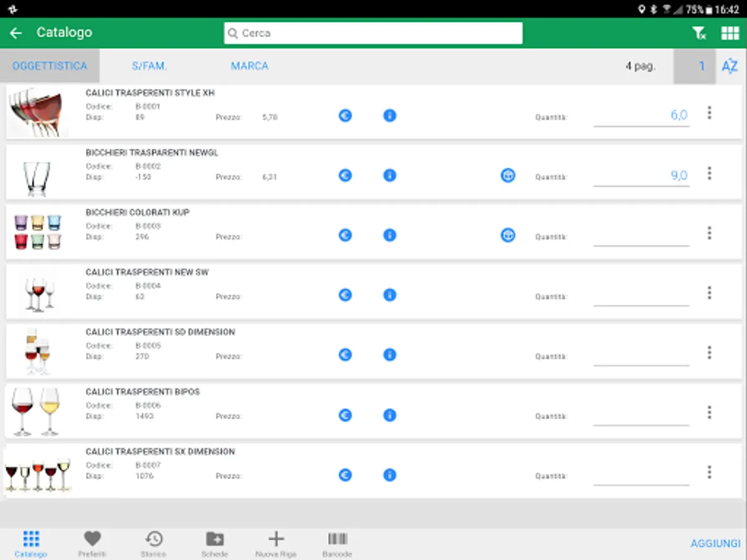Open more options for CALICI TRASPERENTI SX DIMENSION
This screenshot has width=747, height=560.
(709, 472)
